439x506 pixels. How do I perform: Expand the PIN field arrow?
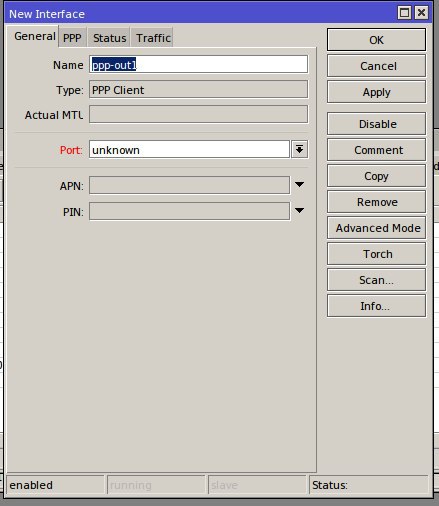point(299,211)
